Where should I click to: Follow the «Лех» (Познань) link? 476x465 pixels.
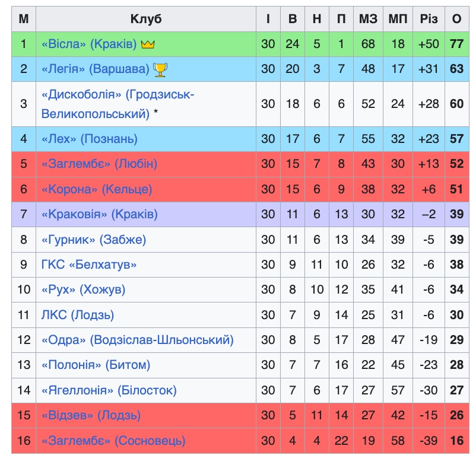click(89, 139)
